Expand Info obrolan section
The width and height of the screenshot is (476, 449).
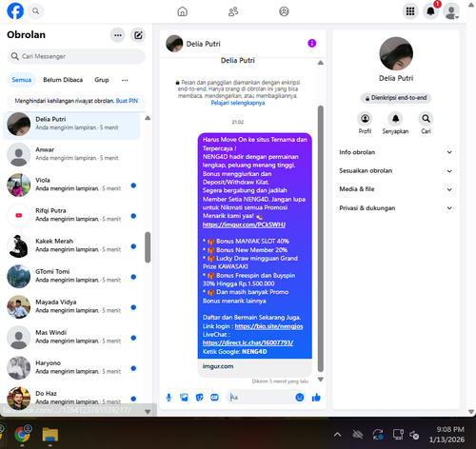pos(395,152)
